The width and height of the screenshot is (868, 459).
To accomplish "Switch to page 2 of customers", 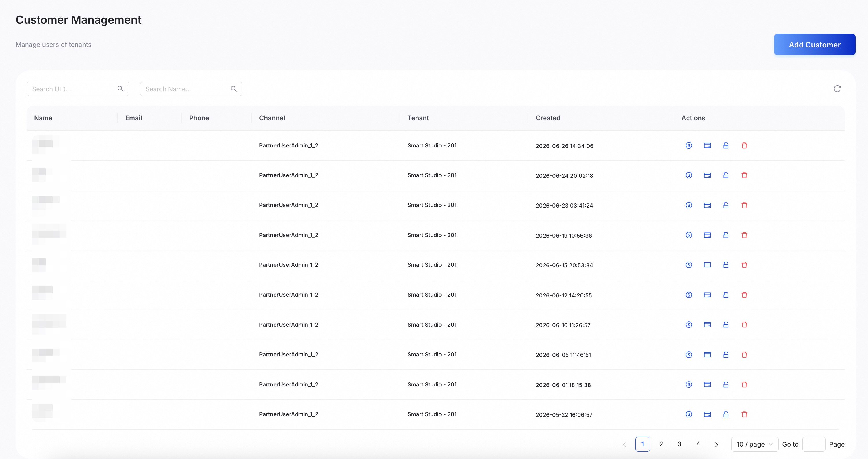I will [661, 444].
